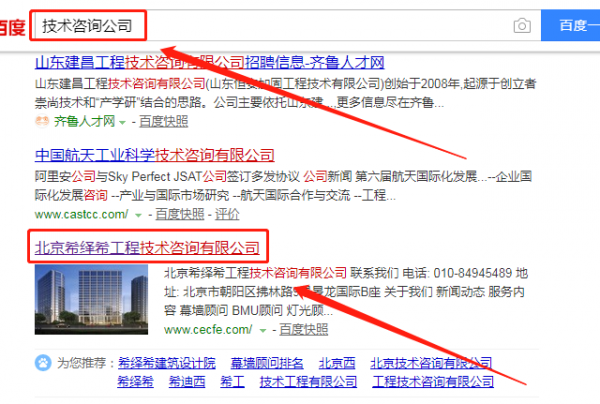The image size is (600, 404).
Task: Click the search box containing 技术咨询公司
Action: tap(270, 25)
